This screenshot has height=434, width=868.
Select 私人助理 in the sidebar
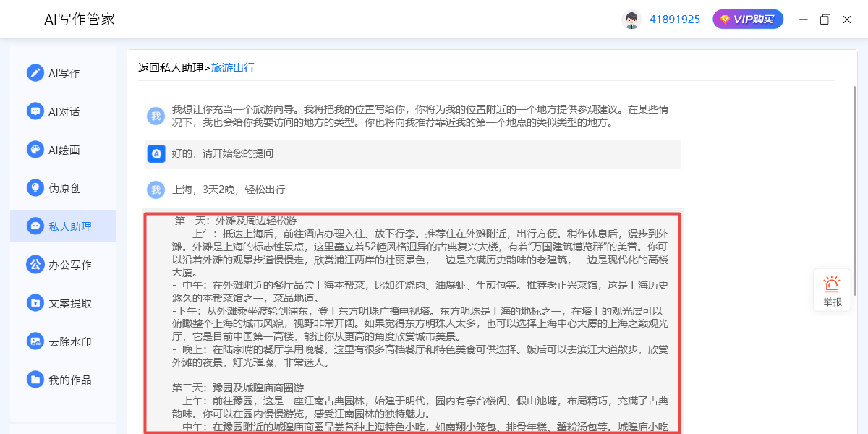point(63,226)
